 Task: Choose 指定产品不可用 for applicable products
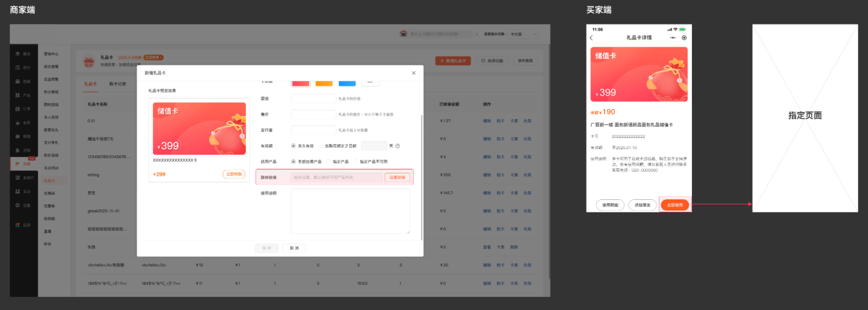click(x=371, y=162)
